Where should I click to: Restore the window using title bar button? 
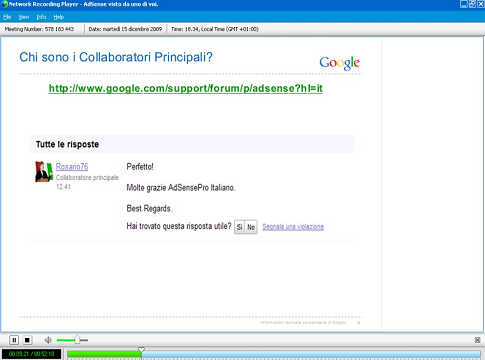point(472,4)
